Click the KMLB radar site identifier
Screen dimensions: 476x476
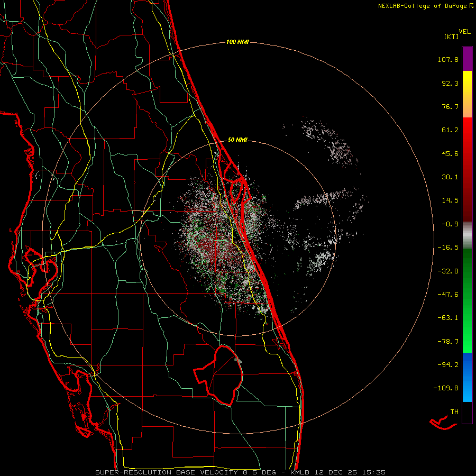coord(300,472)
